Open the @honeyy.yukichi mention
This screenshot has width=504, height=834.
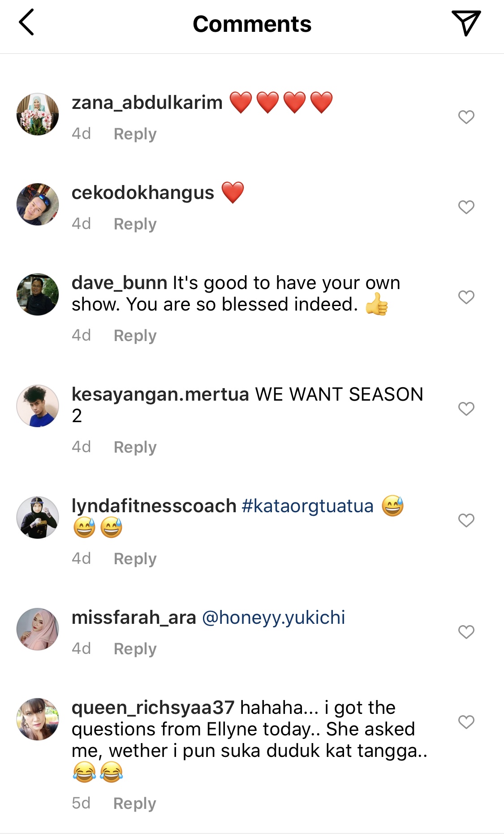click(x=274, y=618)
